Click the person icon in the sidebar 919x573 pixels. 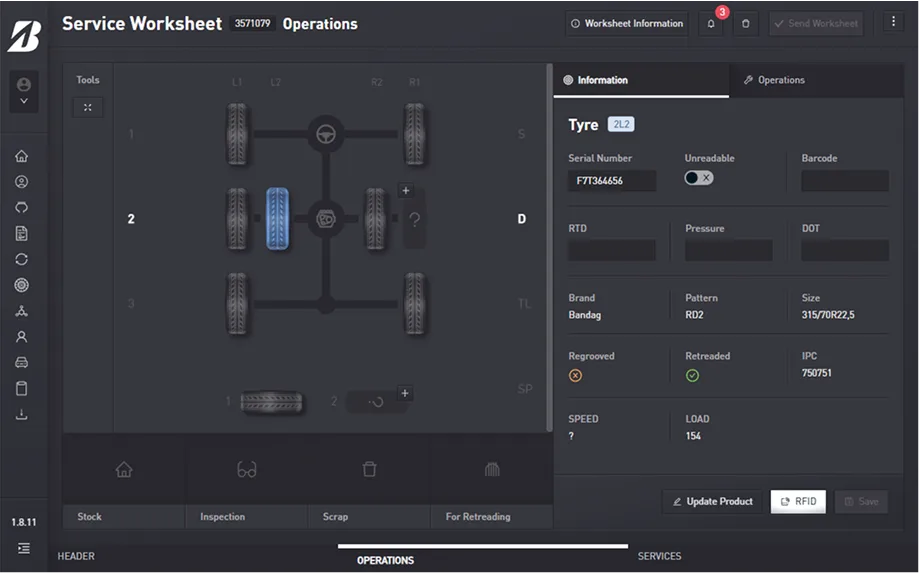click(x=22, y=336)
